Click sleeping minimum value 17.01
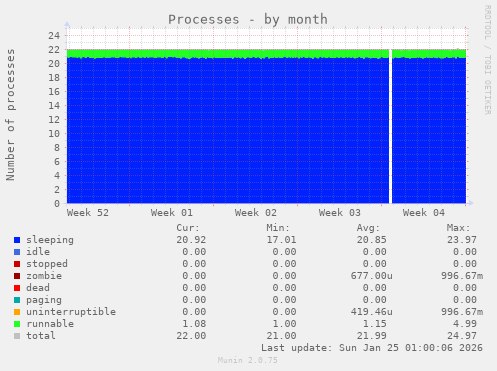The image size is (497, 371). point(281,240)
